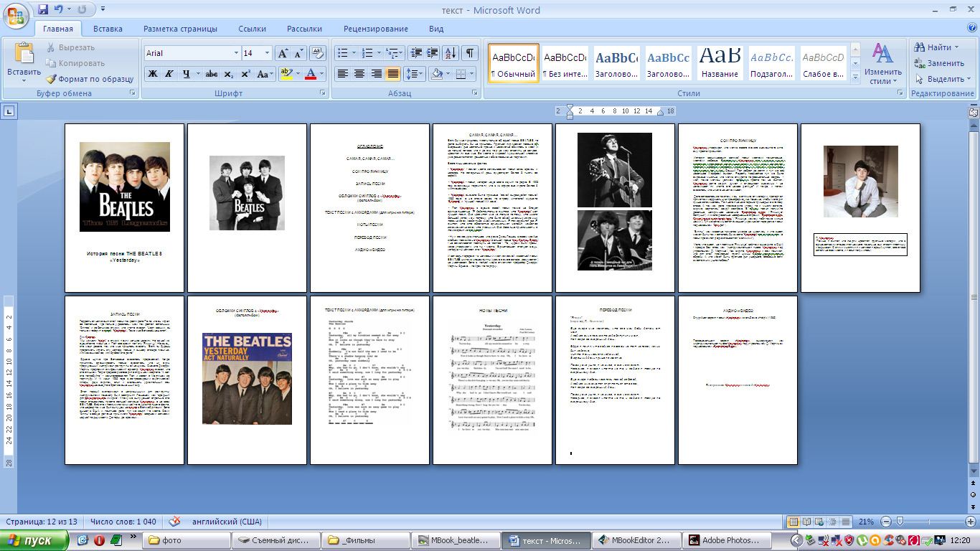Activate Format Painter (Формат по образцу)
Image resolution: width=980 pixels, height=551 pixels.
89,79
